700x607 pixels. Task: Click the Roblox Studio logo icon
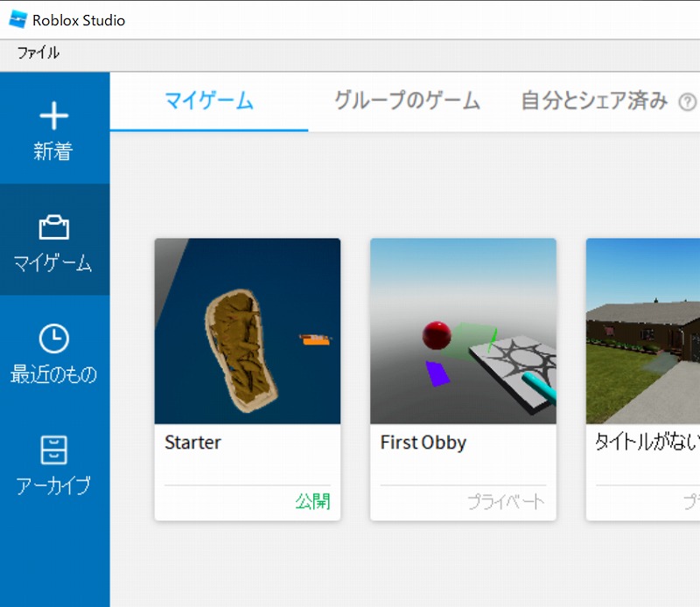[18, 19]
